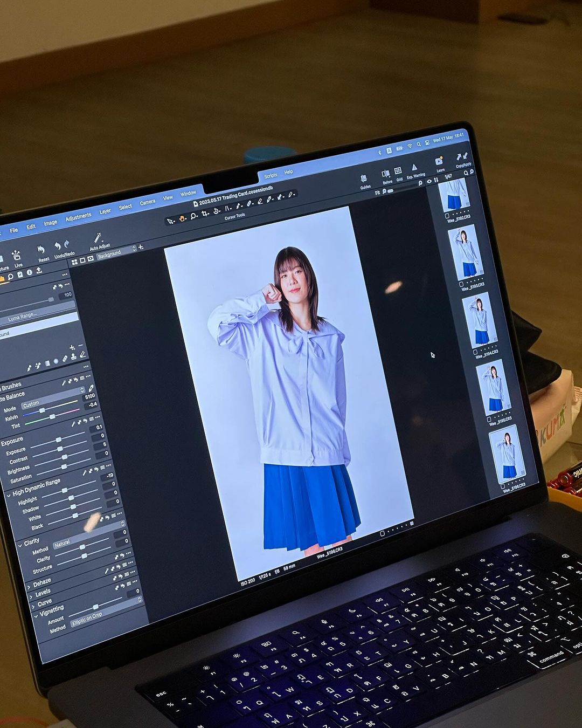This screenshot has width=582, height=728.
Task: Open the Layer menu
Action: click(105, 211)
